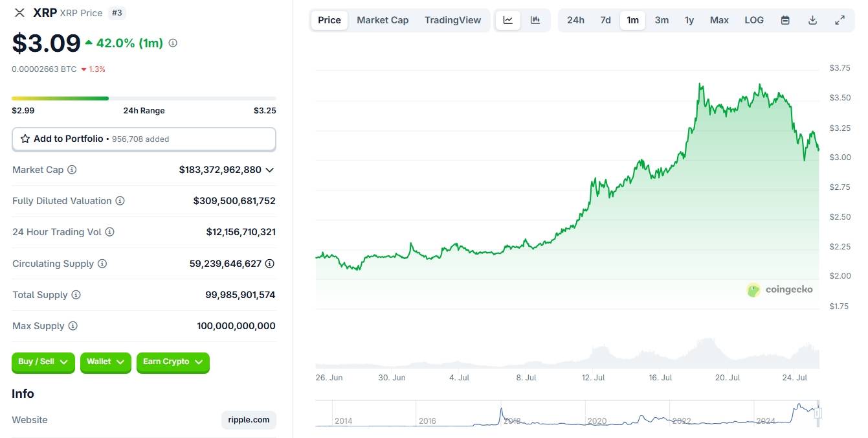
Task: Open the Earn Crypto dropdown
Action: coord(173,362)
